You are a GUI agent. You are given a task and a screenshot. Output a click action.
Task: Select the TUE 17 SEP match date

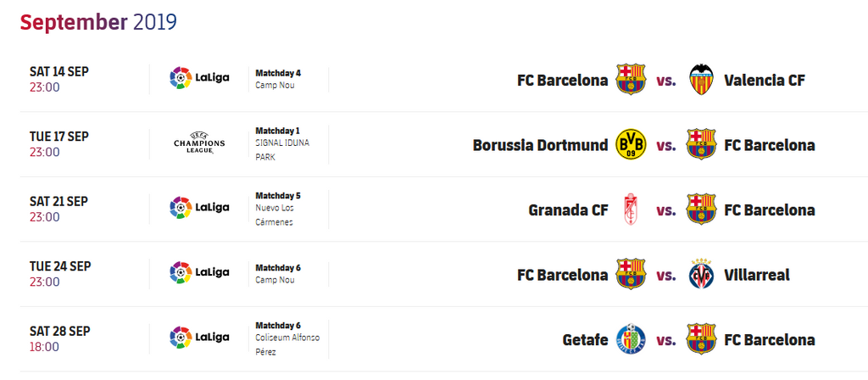(x=59, y=137)
